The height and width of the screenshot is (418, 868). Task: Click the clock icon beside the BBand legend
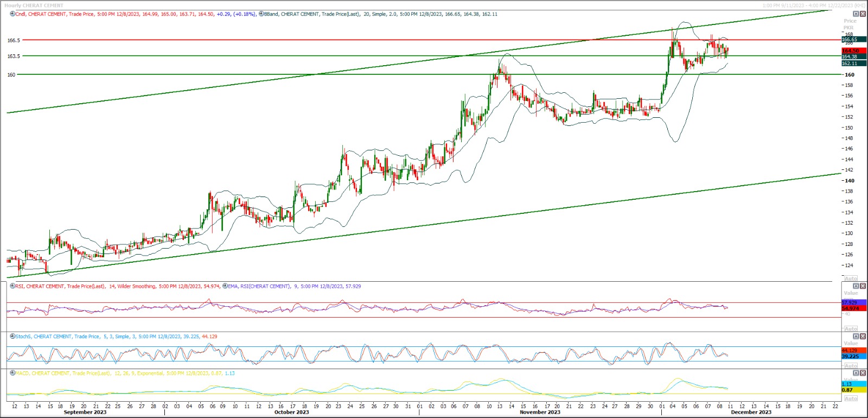tap(261, 14)
